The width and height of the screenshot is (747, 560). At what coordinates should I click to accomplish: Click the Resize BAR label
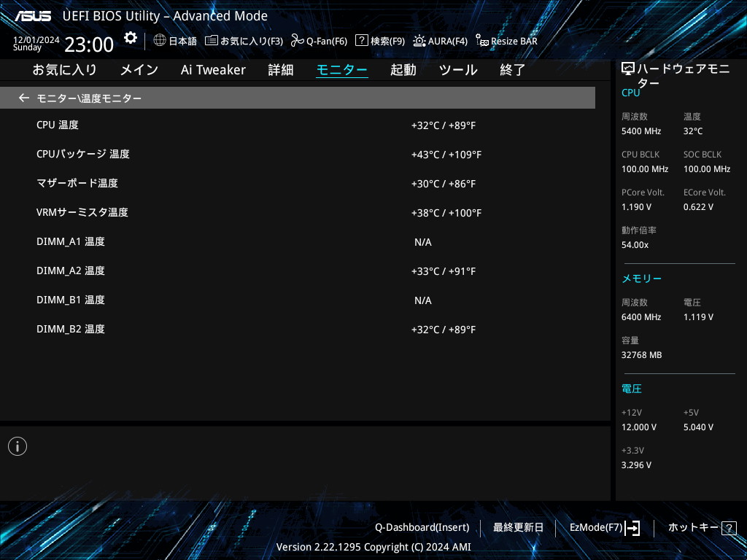click(514, 42)
